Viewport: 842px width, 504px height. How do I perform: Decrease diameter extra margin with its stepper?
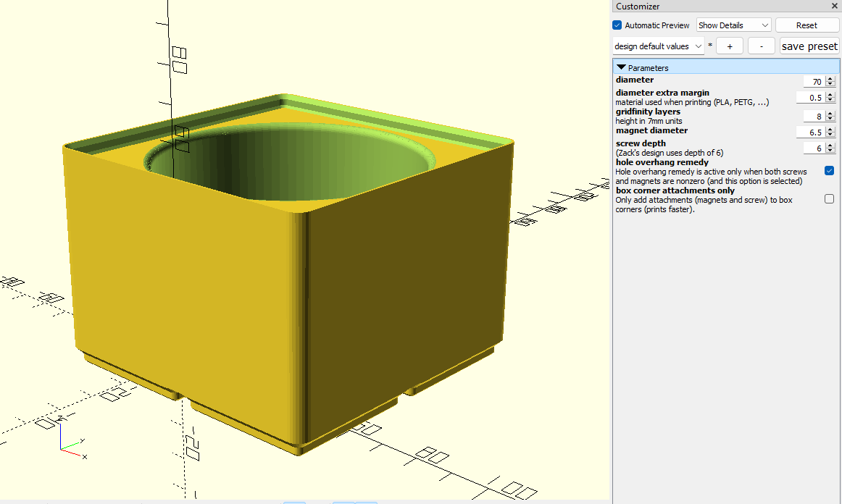(x=831, y=101)
